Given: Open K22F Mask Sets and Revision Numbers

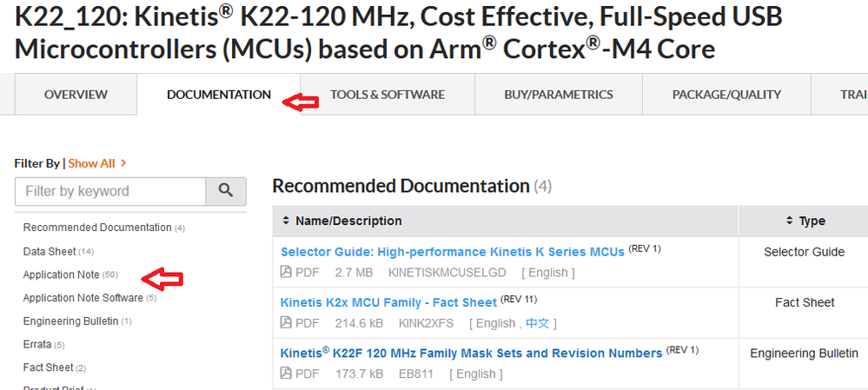Looking at the screenshot, I should (x=471, y=354).
